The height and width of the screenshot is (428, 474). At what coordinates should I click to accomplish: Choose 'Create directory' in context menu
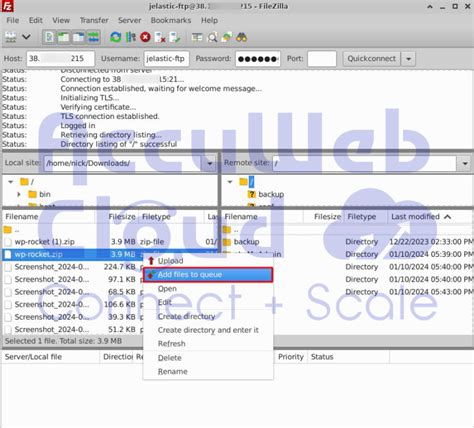pyautogui.click(x=208, y=316)
